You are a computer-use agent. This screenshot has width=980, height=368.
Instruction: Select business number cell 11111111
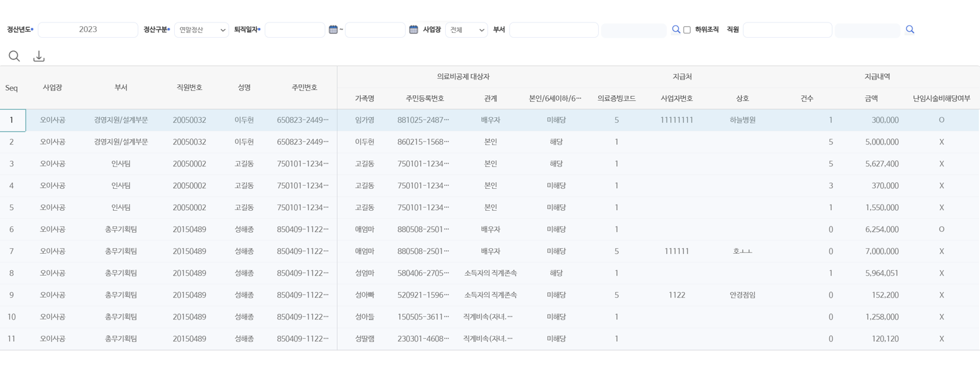pyautogui.click(x=676, y=120)
